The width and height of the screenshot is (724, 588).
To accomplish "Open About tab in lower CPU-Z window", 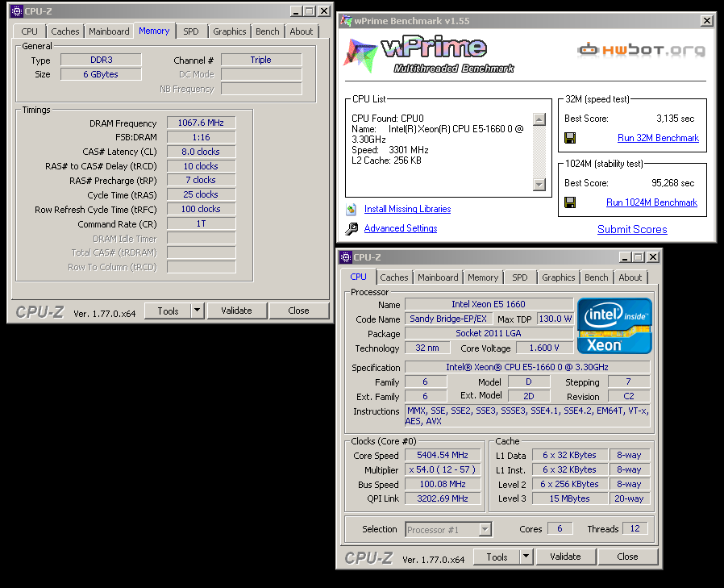I will (x=630, y=277).
